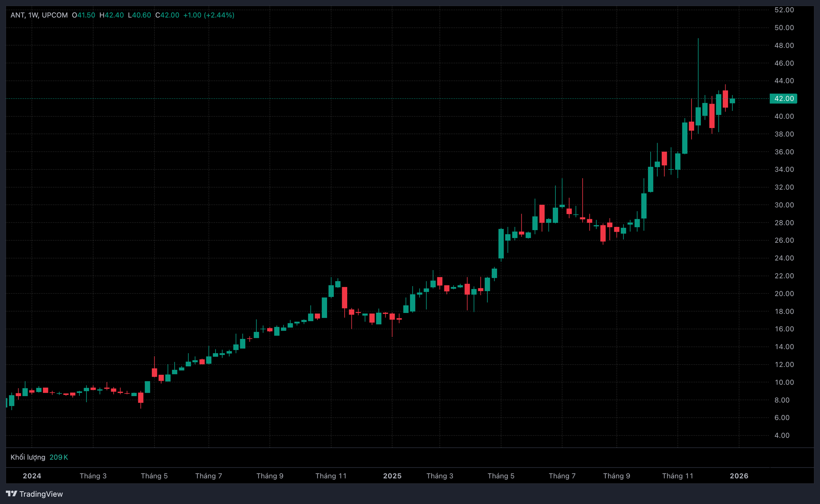Click the Tháng 11 label before 2025
The image size is (820, 504).
coord(331,476)
